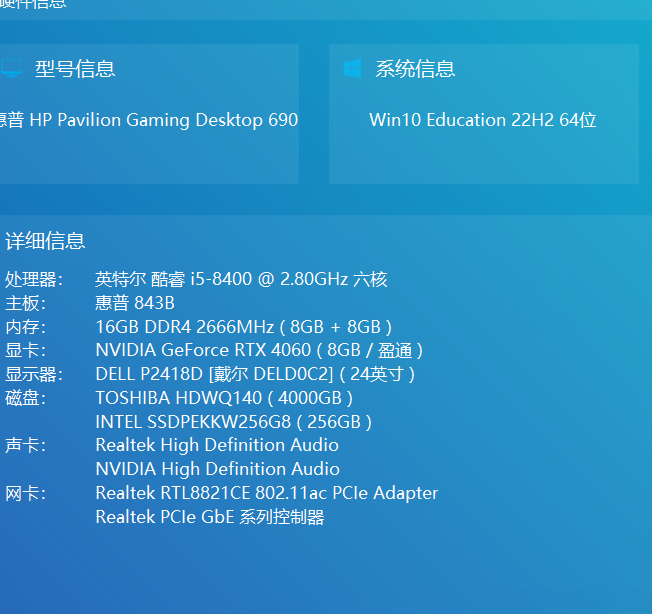
Task: Click the 网卡 label
Action: [25, 494]
